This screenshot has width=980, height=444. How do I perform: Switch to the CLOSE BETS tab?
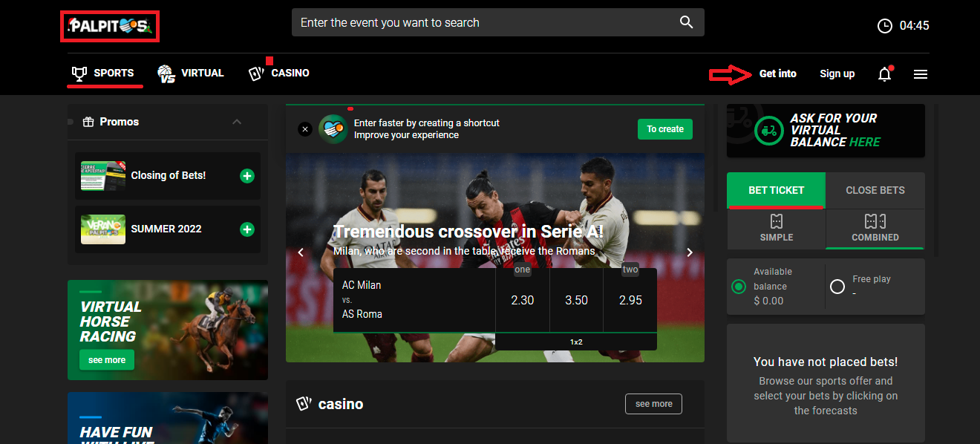[875, 190]
